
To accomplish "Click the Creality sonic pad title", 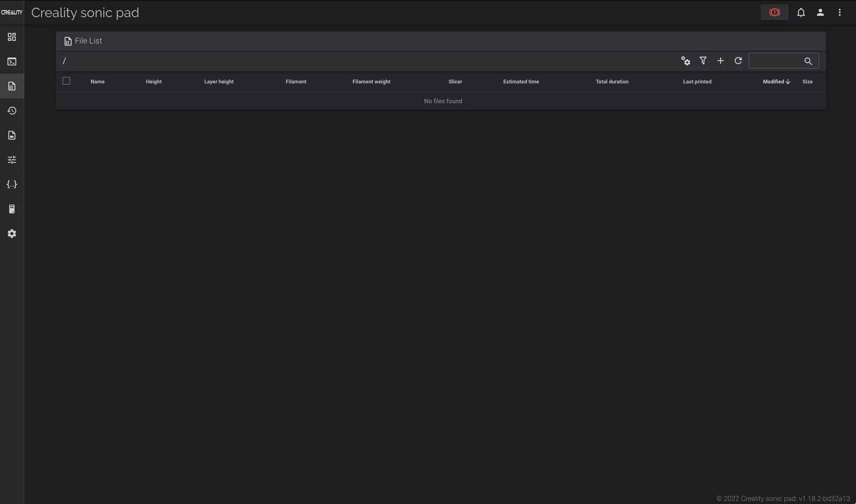I will click(85, 13).
